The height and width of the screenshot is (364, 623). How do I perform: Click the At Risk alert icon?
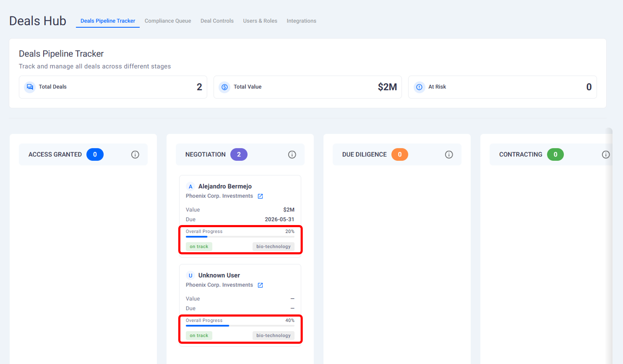pyautogui.click(x=419, y=87)
